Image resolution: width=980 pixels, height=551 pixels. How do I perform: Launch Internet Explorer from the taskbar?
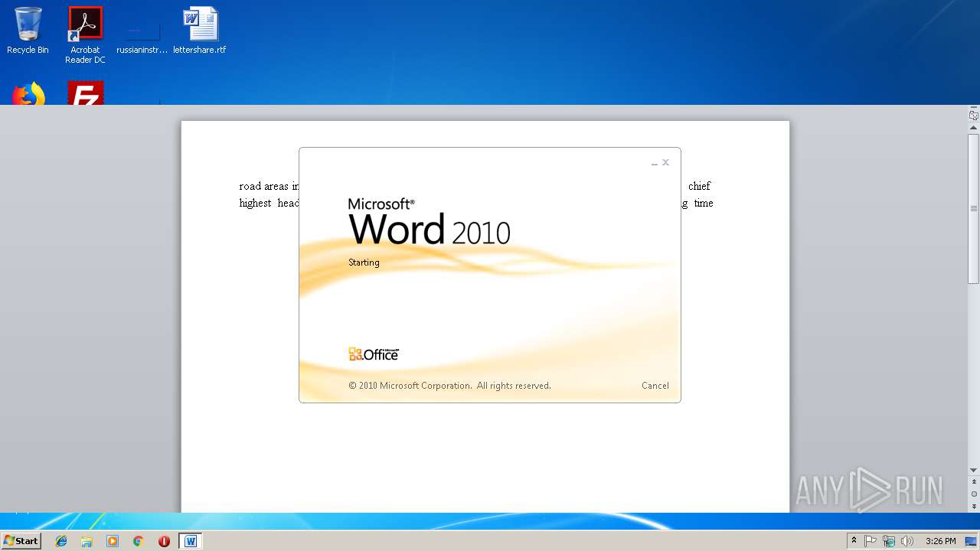click(61, 541)
